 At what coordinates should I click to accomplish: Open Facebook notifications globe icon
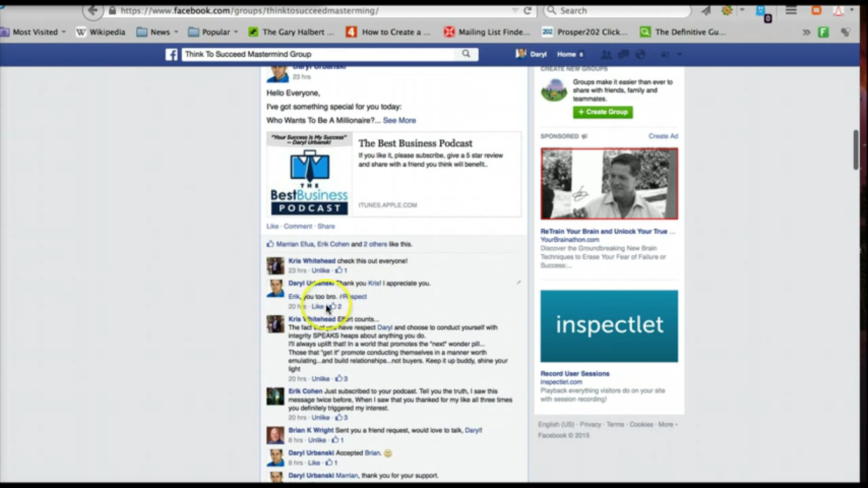tap(641, 55)
